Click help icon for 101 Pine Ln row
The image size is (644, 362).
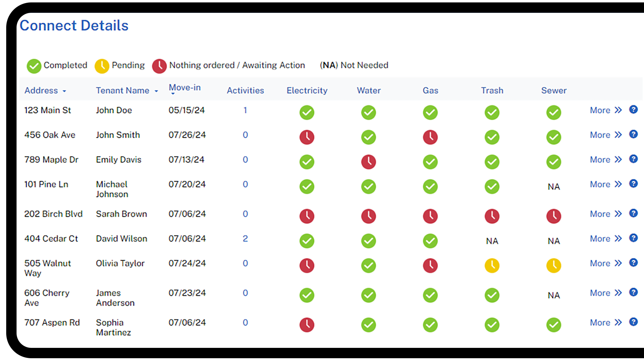pyautogui.click(x=633, y=183)
